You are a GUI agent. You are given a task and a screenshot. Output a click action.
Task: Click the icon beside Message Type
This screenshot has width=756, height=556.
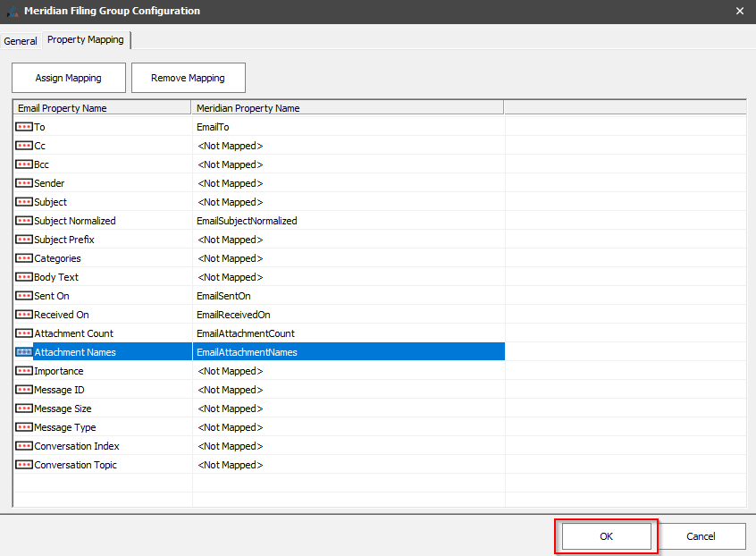(x=23, y=427)
